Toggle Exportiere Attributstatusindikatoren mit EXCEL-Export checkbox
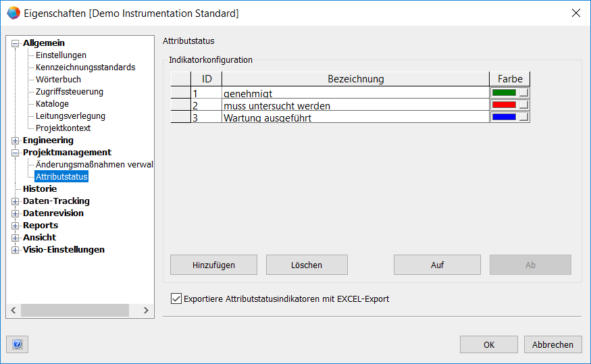Image resolution: width=591 pixels, height=364 pixels. [x=177, y=298]
